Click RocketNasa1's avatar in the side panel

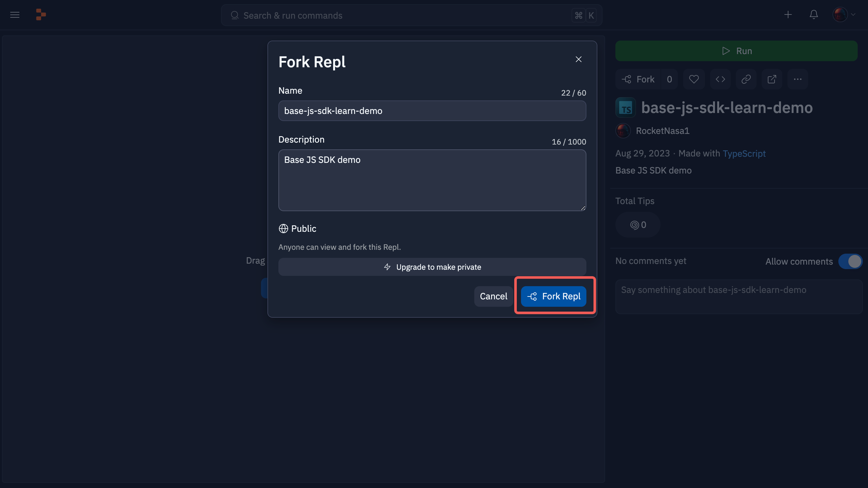point(623,131)
